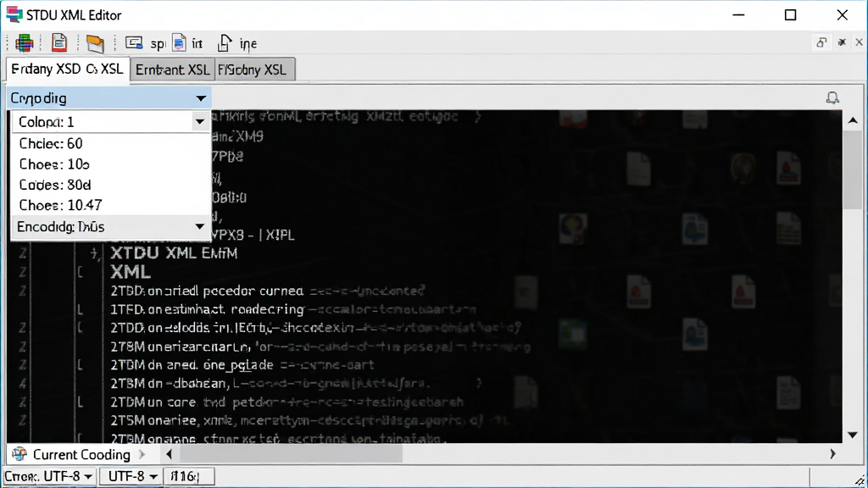This screenshot has height=488, width=868.
Task: Click the page icon beside 'ine'
Action: click(x=224, y=43)
